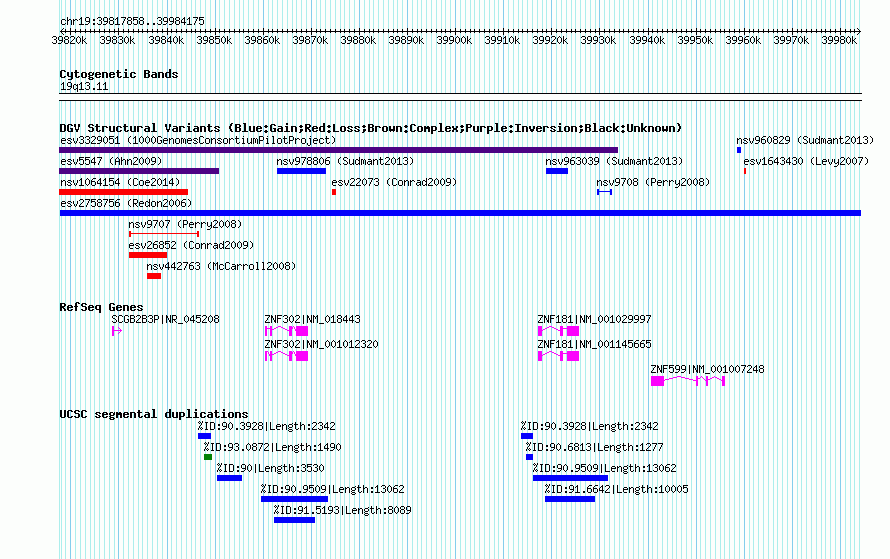Click the esv3329051 purple inversion bar

338,150
